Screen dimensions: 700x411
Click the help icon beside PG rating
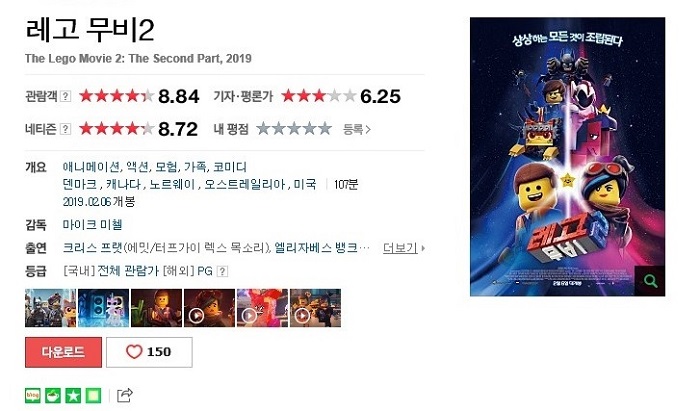222,271
